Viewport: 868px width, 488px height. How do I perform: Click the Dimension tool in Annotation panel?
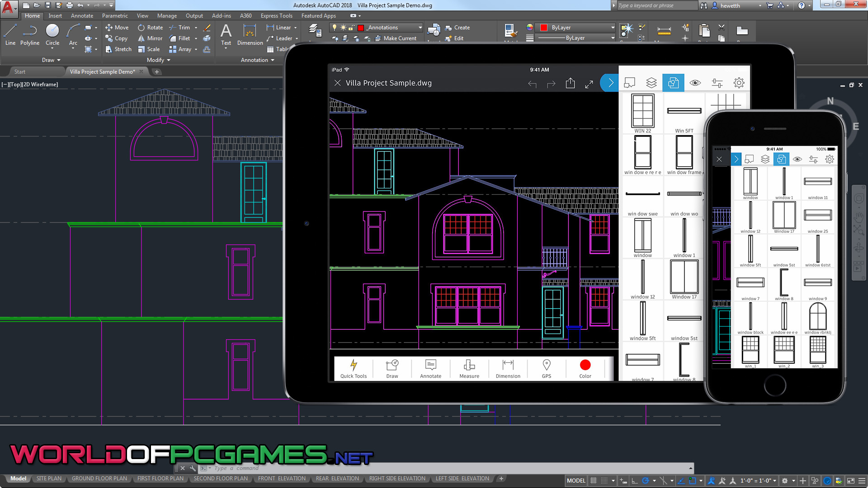249,33
